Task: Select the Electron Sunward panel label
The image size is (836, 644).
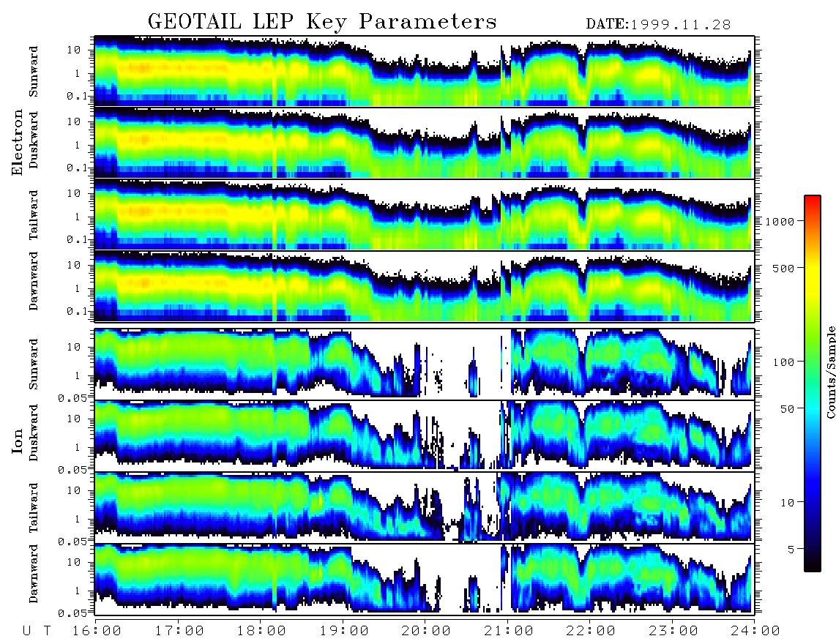Action: (34, 72)
